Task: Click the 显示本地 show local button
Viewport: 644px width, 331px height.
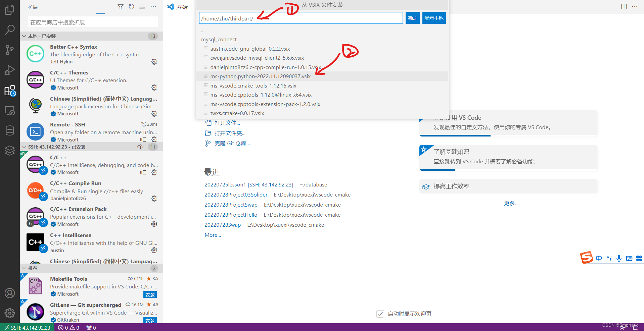Action: pos(434,18)
